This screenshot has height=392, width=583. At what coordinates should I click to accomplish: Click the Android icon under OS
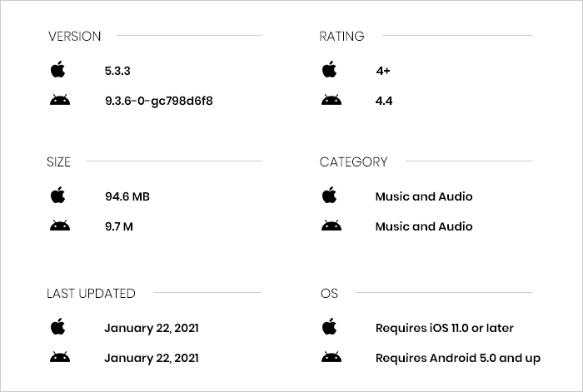click(x=331, y=357)
